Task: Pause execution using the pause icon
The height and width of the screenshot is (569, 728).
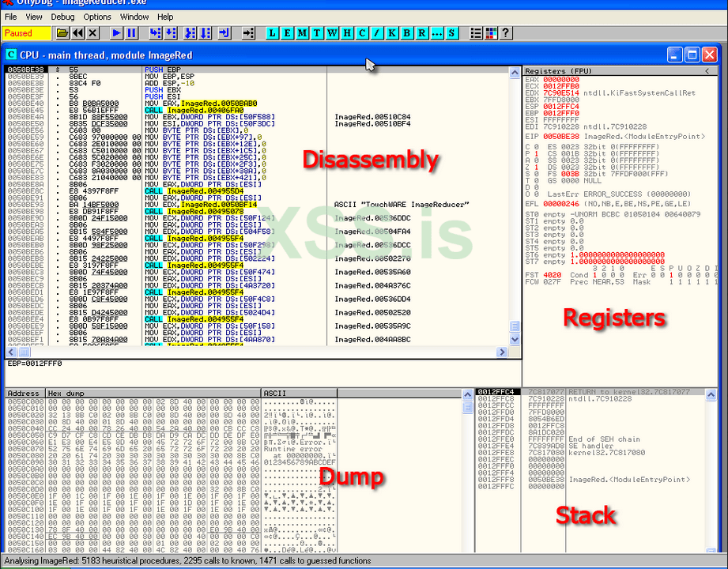Action: 131,33
